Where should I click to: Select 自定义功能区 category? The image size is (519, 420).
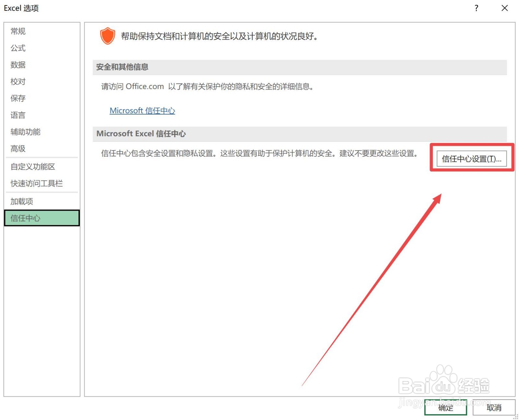tap(42, 167)
